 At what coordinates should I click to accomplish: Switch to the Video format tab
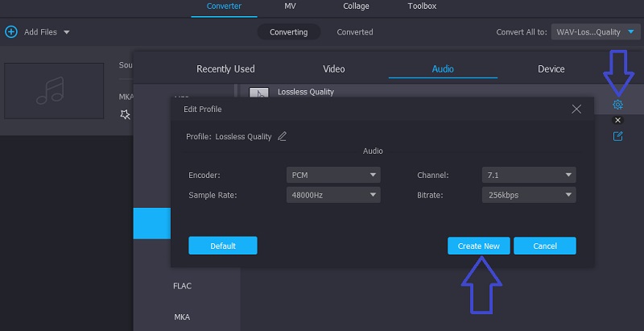click(x=333, y=69)
